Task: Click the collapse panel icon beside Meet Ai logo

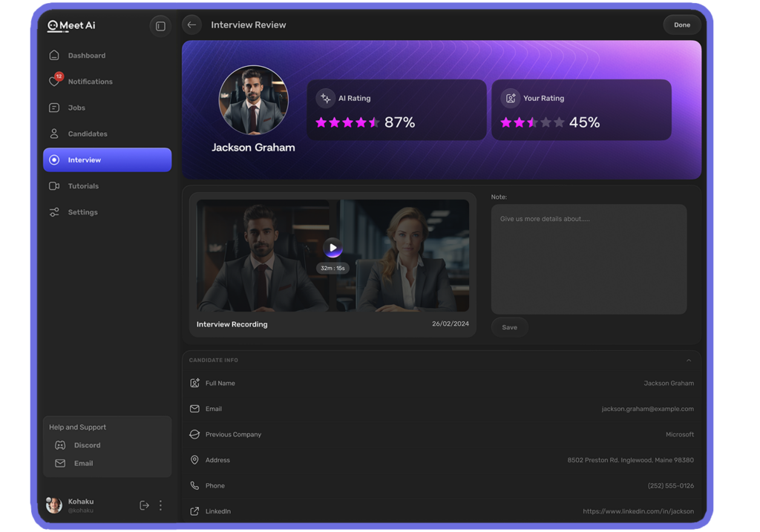Action: (160, 24)
